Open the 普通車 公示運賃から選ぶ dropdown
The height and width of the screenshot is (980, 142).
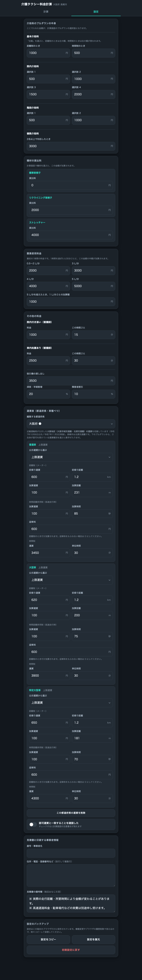point(71,457)
